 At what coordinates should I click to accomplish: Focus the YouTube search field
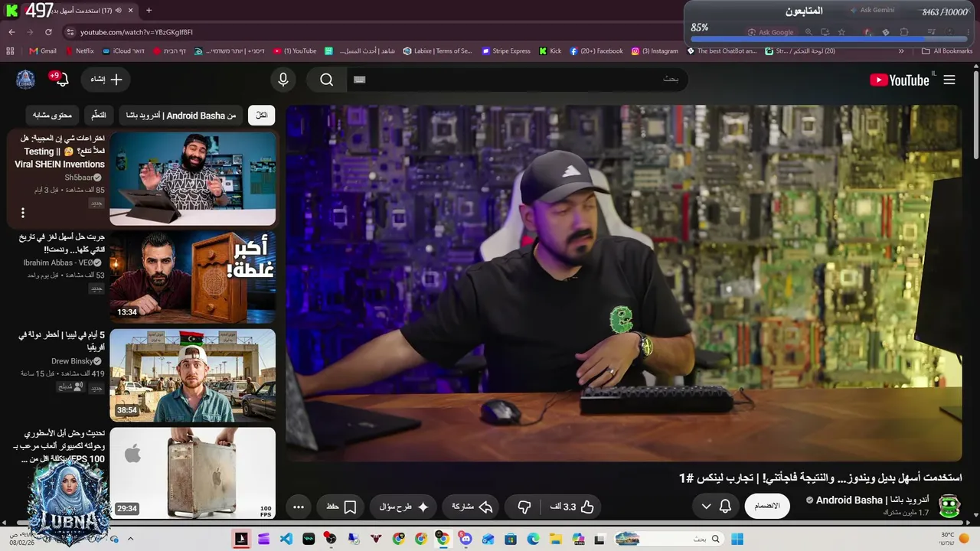tap(517, 80)
